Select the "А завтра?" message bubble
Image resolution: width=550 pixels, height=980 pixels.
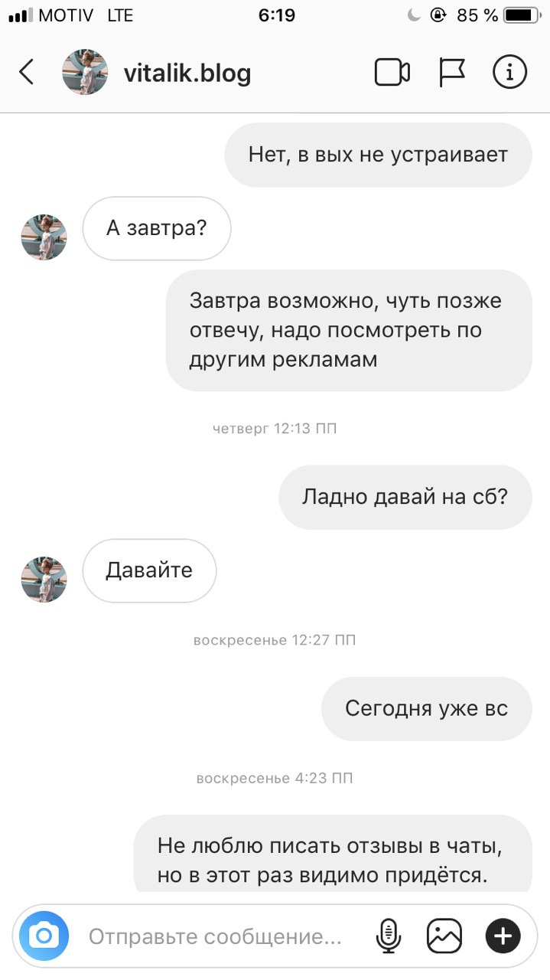coord(157,228)
